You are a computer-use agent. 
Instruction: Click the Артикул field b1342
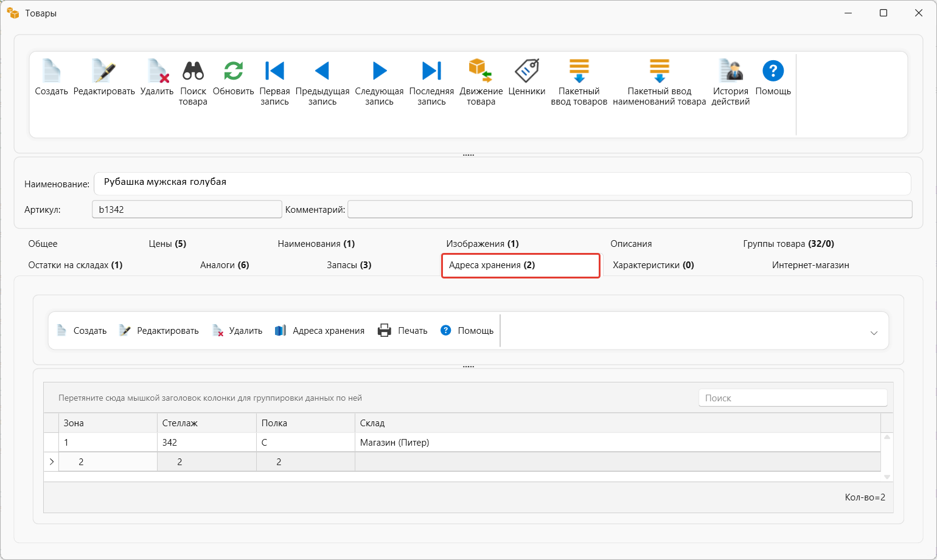(x=187, y=209)
